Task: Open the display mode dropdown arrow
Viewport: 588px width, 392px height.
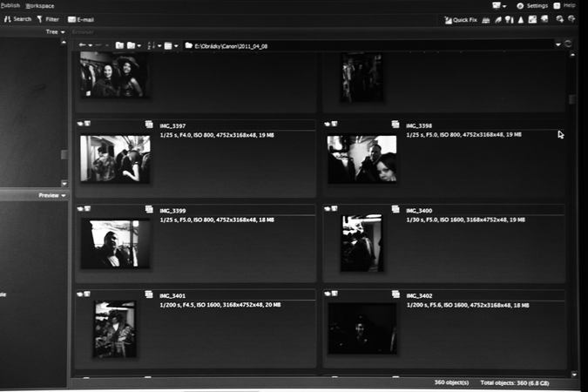Action: click(x=176, y=46)
